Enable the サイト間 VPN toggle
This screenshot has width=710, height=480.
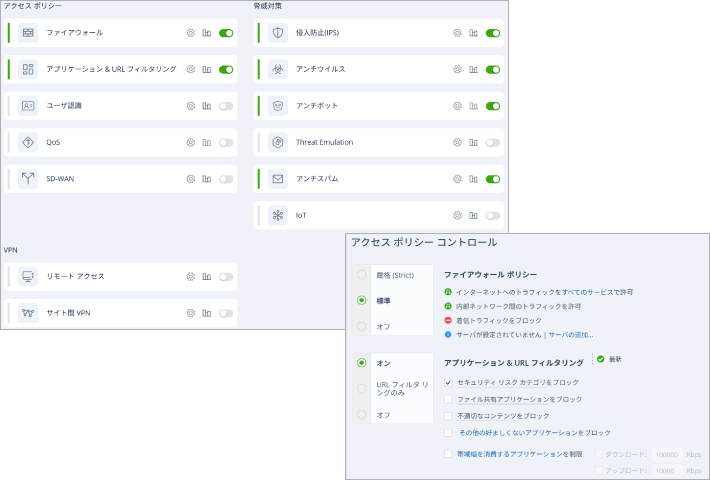[226, 313]
